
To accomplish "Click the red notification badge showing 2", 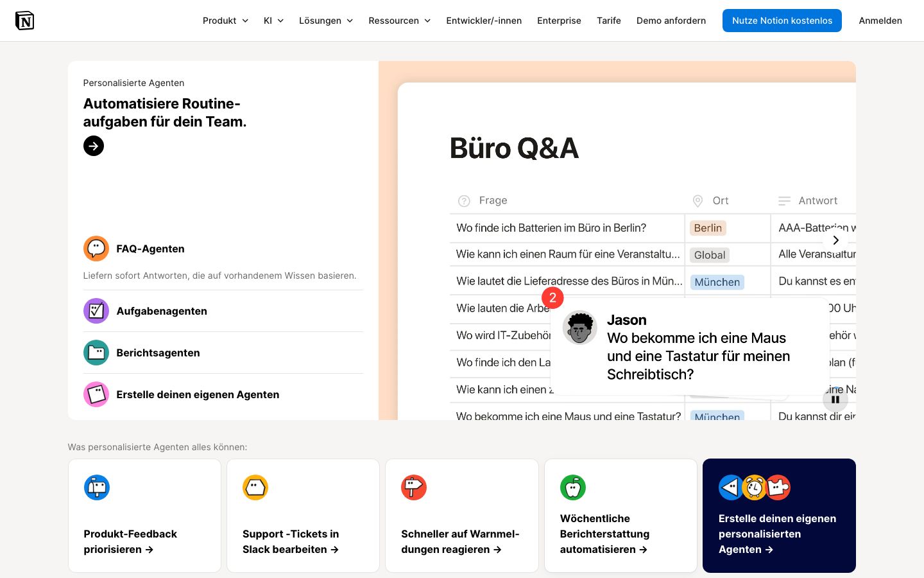I will click(x=552, y=298).
